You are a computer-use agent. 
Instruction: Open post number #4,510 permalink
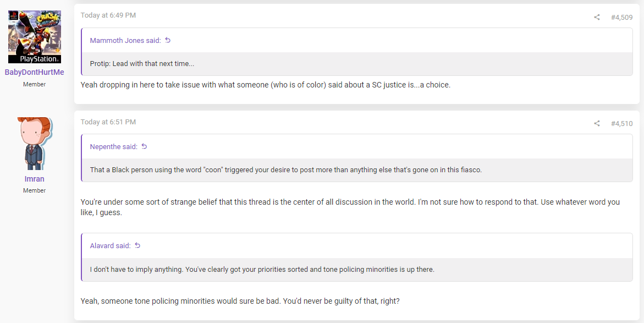pyautogui.click(x=621, y=124)
